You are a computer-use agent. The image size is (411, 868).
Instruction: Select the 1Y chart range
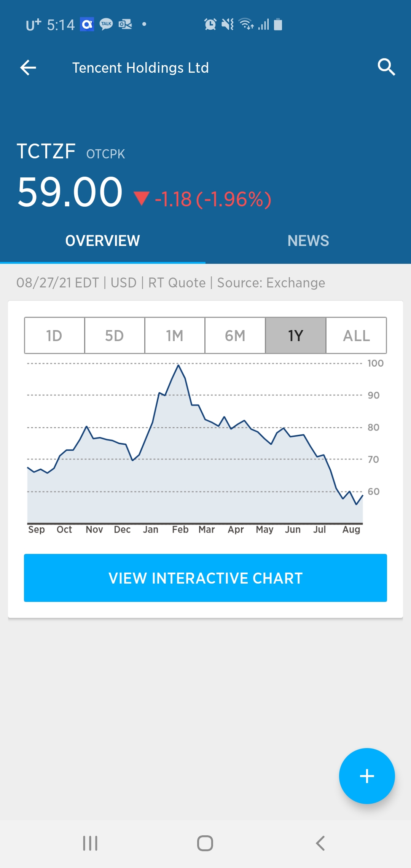click(296, 335)
